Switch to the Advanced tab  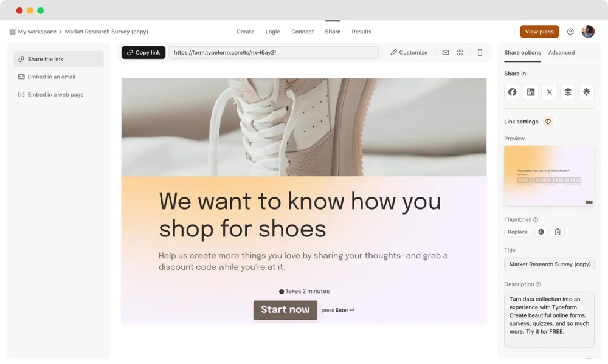click(x=561, y=53)
